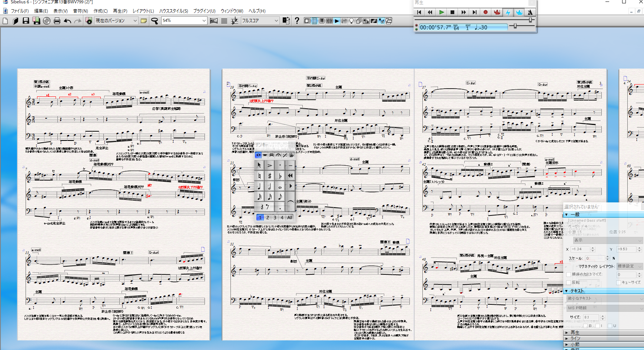
Task: Export audio with the CD icon
Action: click(x=46, y=21)
